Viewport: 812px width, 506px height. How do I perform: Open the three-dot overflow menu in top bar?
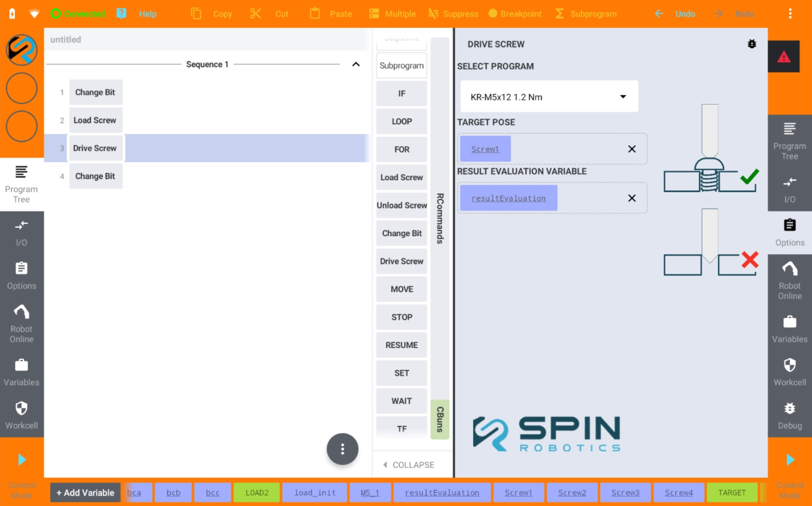point(790,14)
